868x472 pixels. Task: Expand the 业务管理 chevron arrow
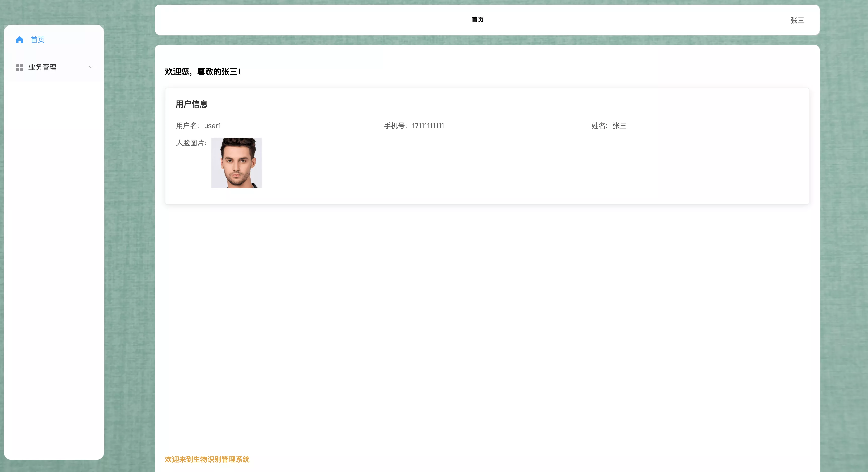[91, 67]
